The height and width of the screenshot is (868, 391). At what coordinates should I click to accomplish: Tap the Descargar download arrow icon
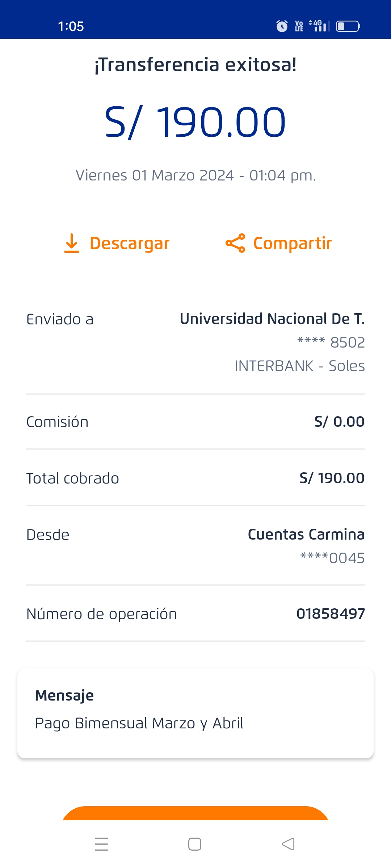(72, 243)
